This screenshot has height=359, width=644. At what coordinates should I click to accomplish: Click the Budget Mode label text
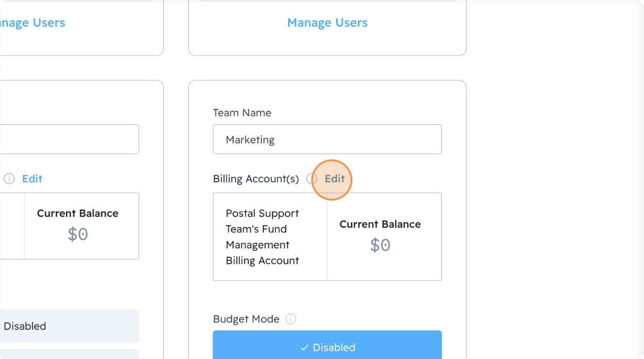246,319
